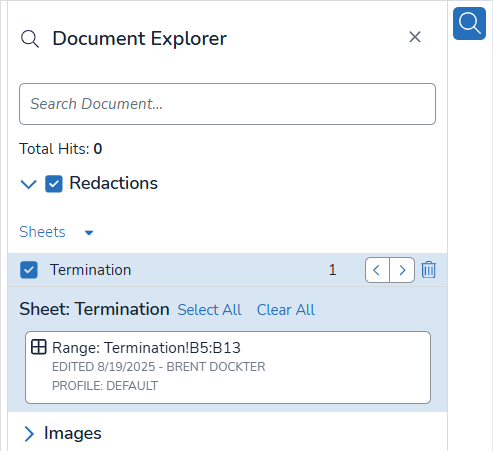This screenshot has height=451, width=493.
Task: Go to previous Termination redaction hit
Action: 377,270
